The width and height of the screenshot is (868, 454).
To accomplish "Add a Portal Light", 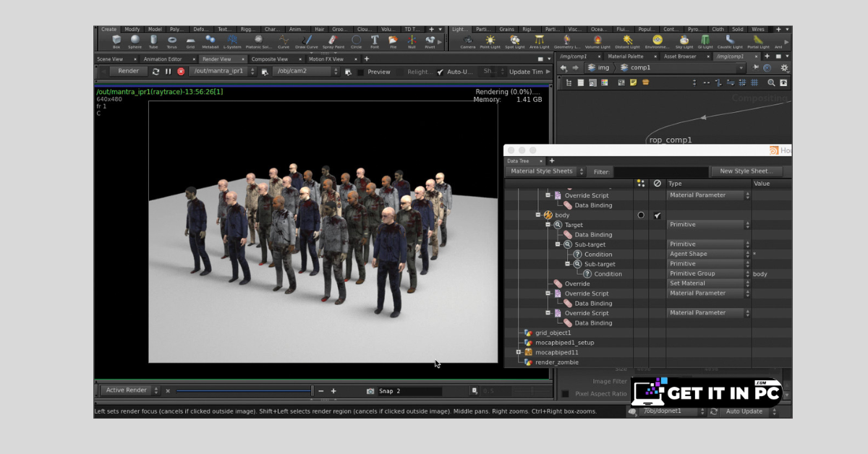I will pos(757,41).
